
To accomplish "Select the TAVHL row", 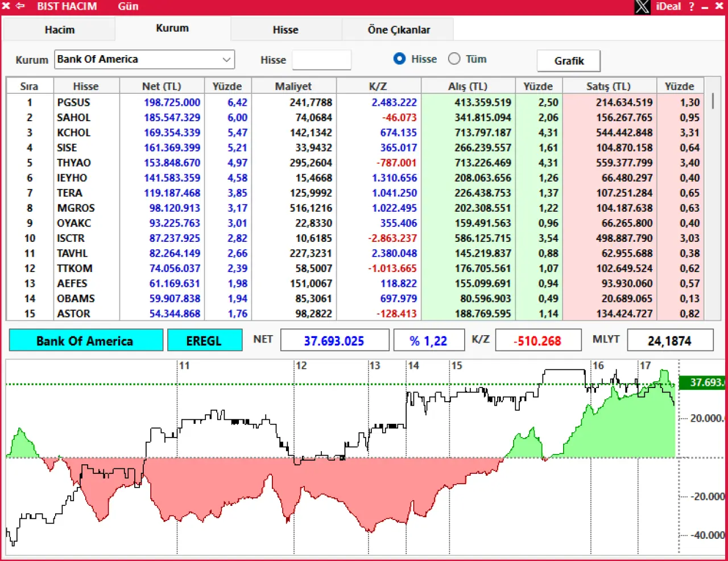I will [x=355, y=253].
